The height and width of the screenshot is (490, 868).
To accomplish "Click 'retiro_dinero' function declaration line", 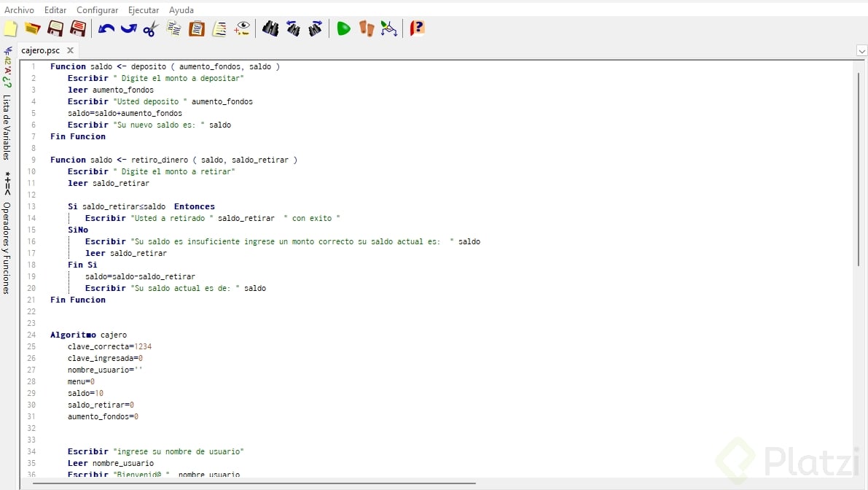I will [174, 160].
